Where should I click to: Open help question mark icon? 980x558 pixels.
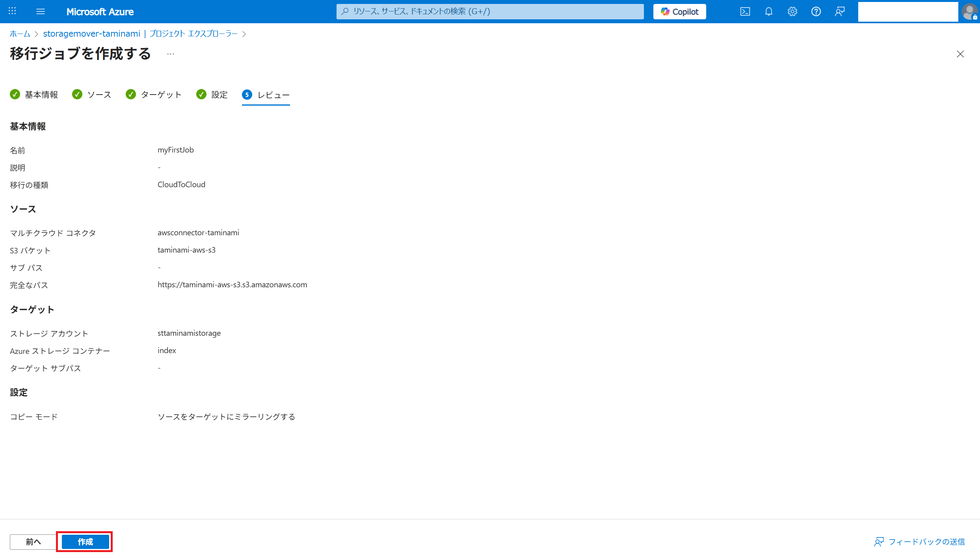click(x=816, y=11)
